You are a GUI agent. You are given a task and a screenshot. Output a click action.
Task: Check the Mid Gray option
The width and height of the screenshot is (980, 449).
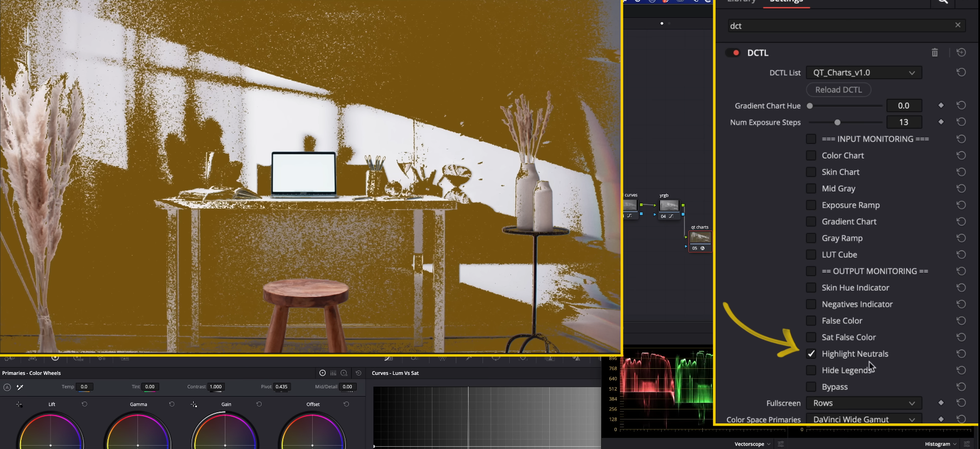click(811, 188)
